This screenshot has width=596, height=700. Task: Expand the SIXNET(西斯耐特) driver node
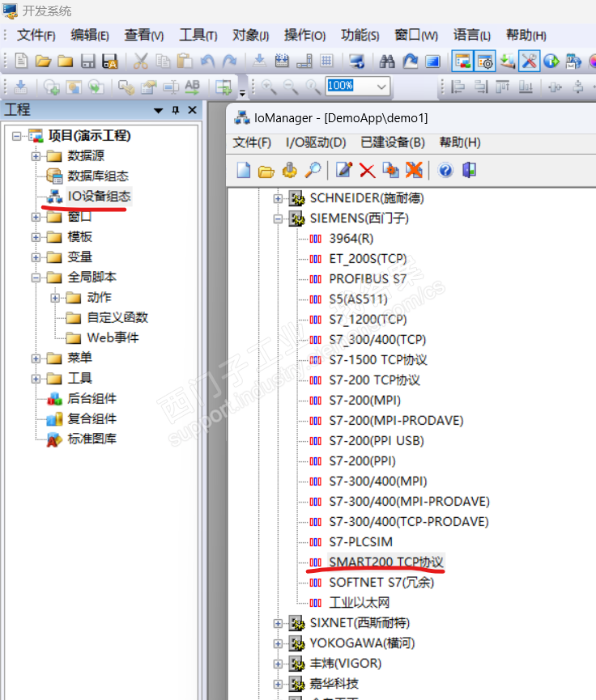click(278, 623)
